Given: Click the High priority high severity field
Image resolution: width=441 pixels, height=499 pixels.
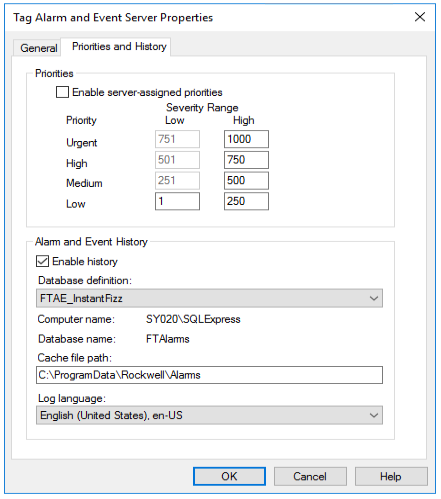Looking at the screenshot, I should [x=246, y=160].
